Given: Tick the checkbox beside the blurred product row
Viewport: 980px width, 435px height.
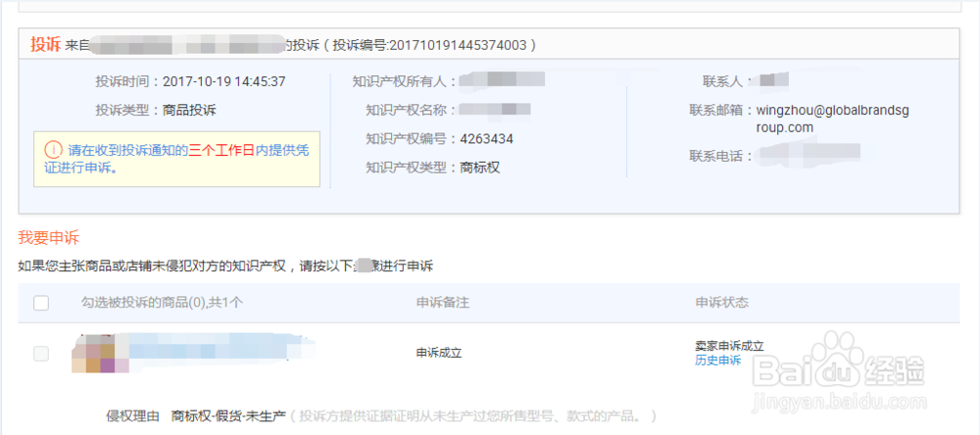Looking at the screenshot, I should 41,354.
